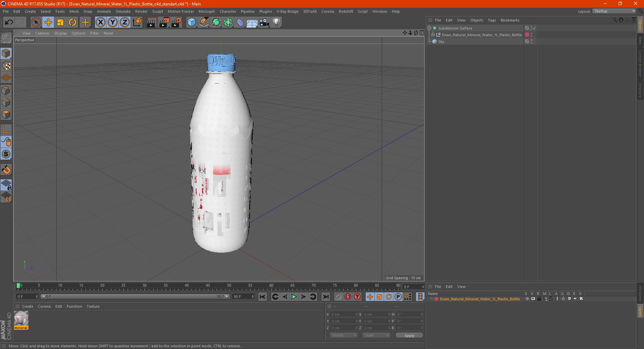Open Objects panel Tags menu
The image size is (644, 349).
tap(492, 20)
